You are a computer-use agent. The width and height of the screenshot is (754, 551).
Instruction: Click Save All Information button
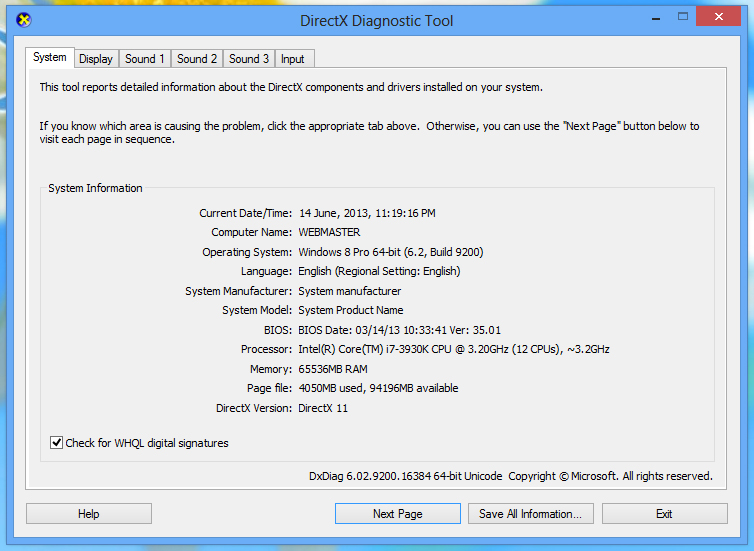click(x=530, y=513)
